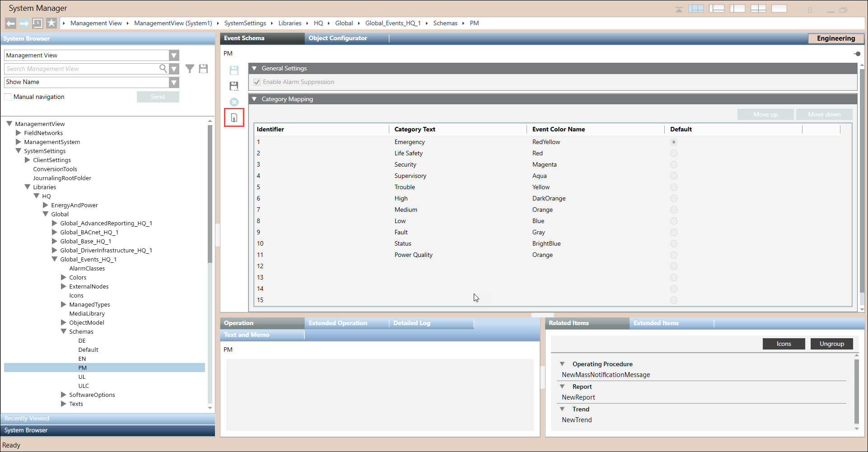
Task: Select the Default radio button for Trouble row
Action: click(x=673, y=187)
